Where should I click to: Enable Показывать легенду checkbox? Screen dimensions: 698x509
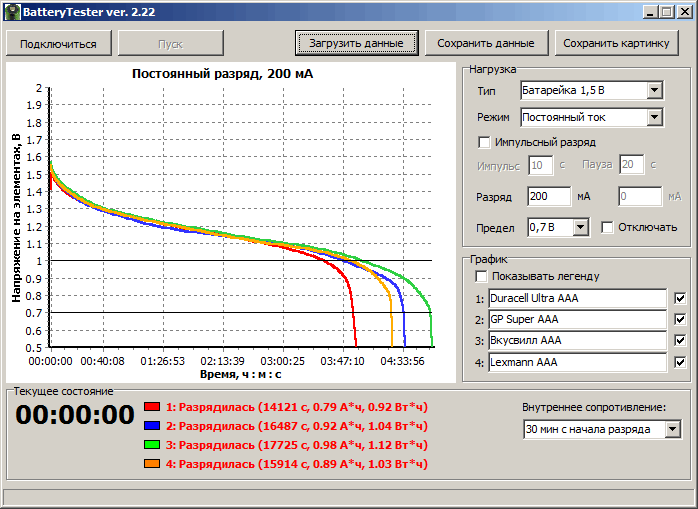[482, 276]
